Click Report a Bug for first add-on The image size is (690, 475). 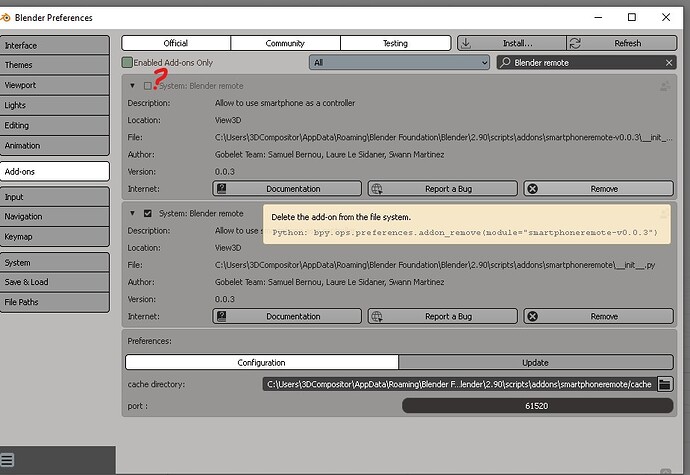pyautogui.click(x=443, y=189)
